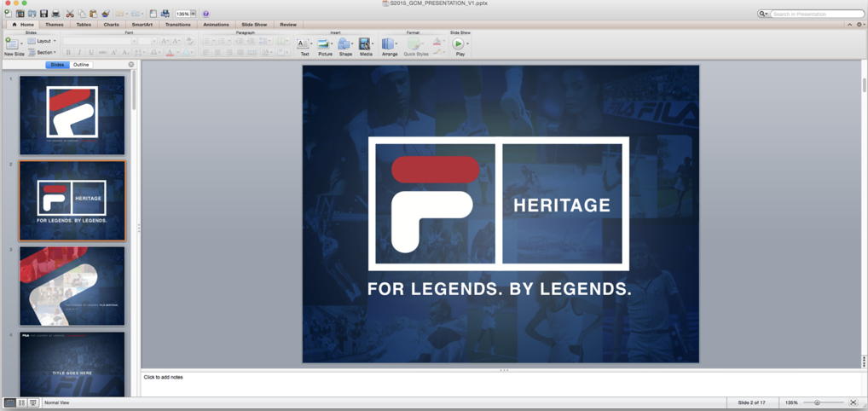Open the Section dropdown
Screen dimensions: 868x411
(42, 53)
